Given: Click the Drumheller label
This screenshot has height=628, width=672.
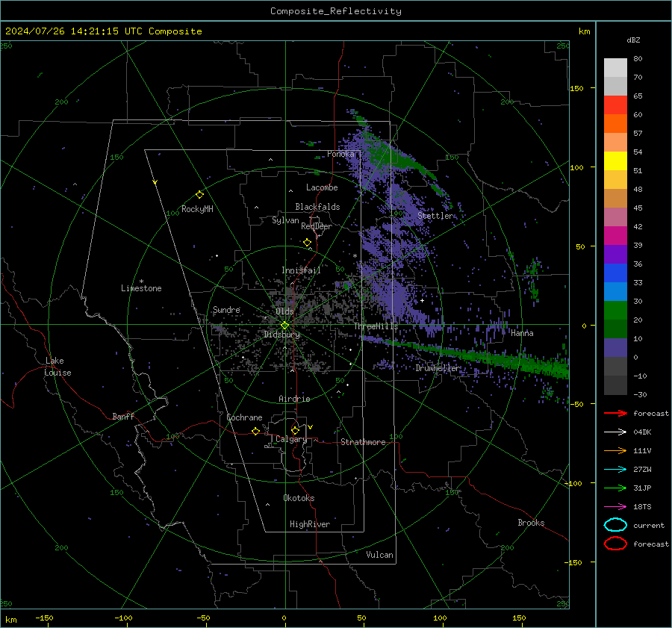Looking at the screenshot, I should point(438,368).
